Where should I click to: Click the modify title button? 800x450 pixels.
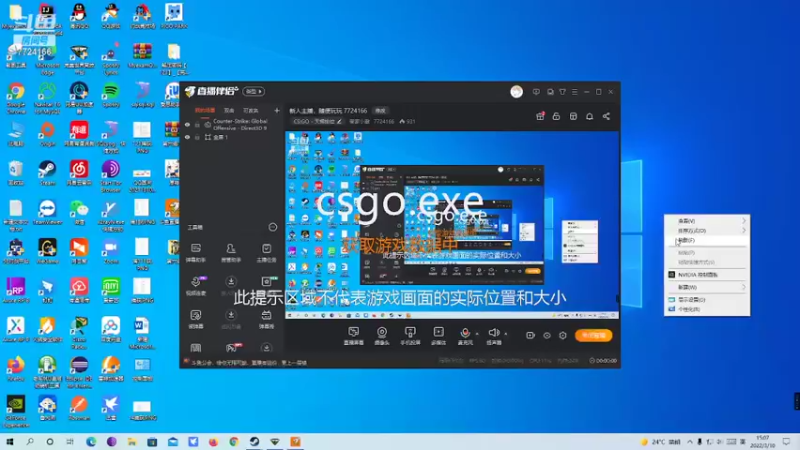381,111
